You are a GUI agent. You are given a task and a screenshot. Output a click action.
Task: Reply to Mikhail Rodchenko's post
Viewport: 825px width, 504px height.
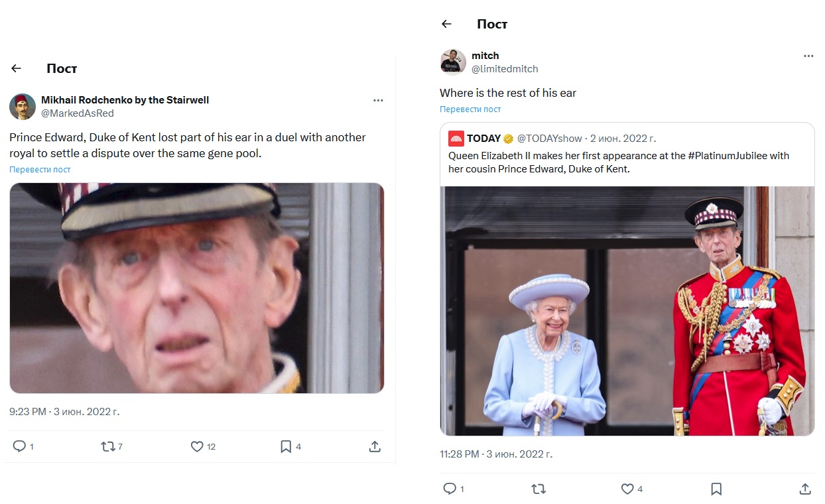tap(19, 446)
